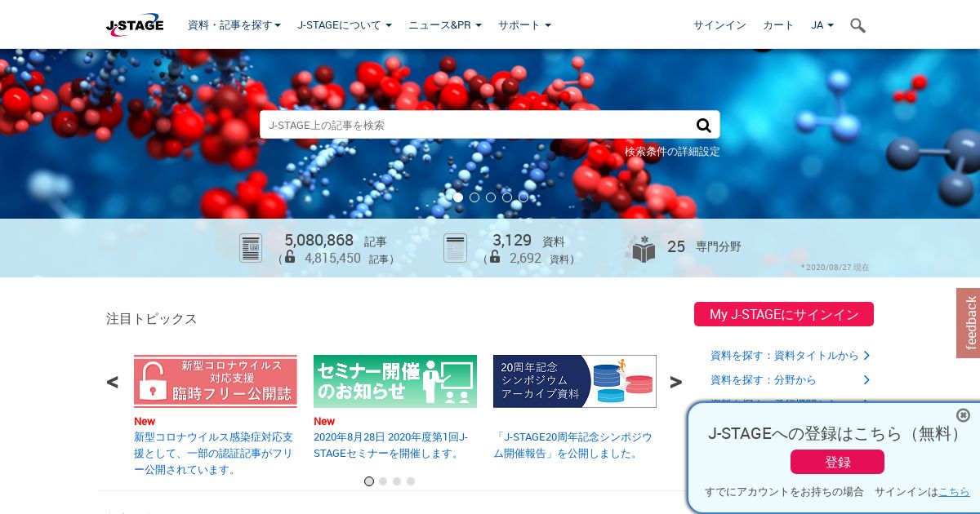Open the カート link
The width and height of the screenshot is (980, 514).
pos(778,25)
